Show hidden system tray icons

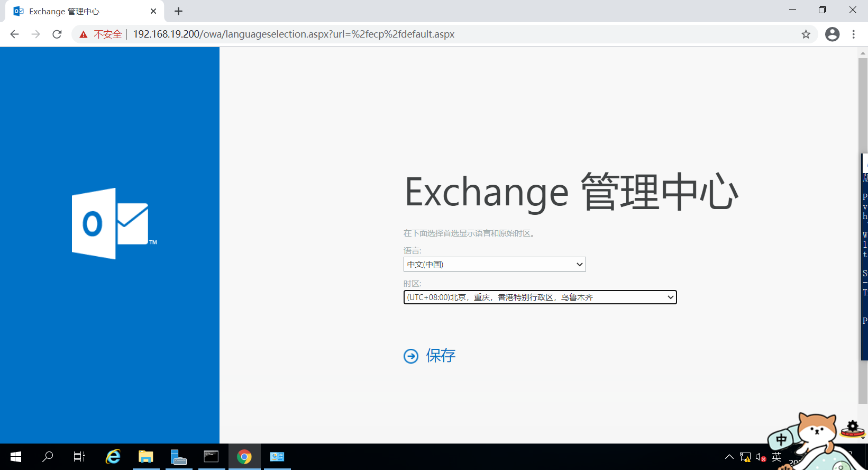click(x=729, y=457)
